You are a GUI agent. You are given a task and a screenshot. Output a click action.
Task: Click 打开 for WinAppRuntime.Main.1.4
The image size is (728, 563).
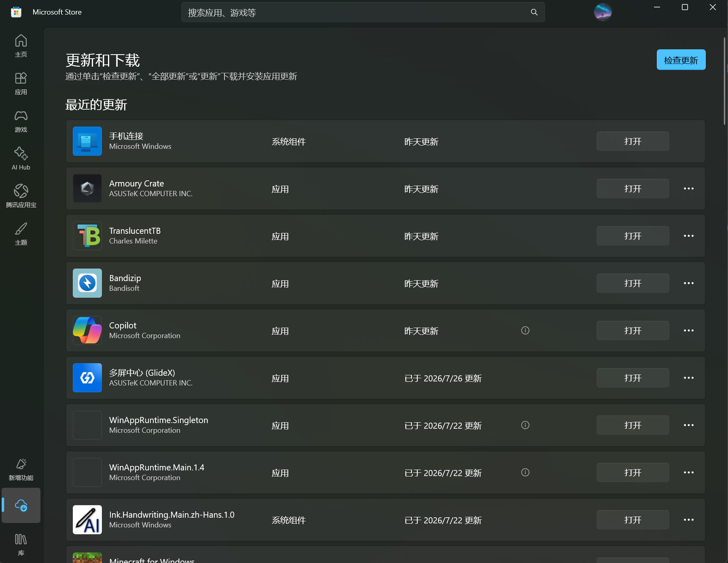[633, 472]
